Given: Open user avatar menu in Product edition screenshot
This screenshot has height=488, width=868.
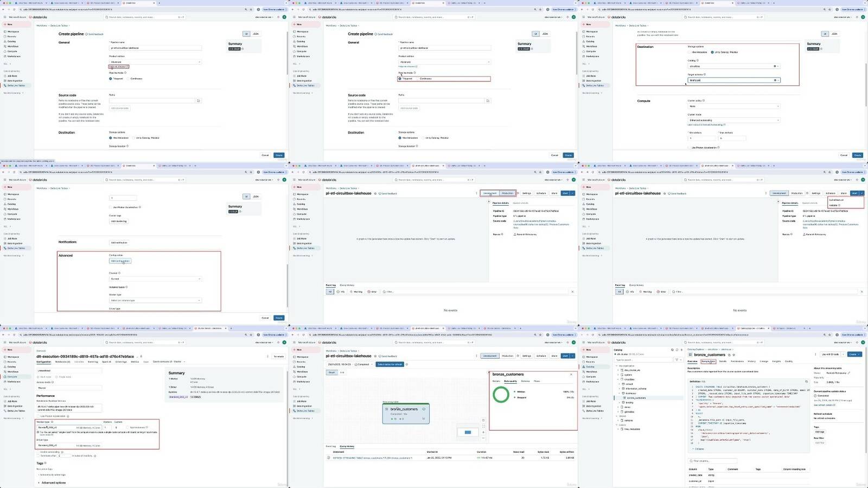Looking at the screenshot, I should [x=284, y=17].
